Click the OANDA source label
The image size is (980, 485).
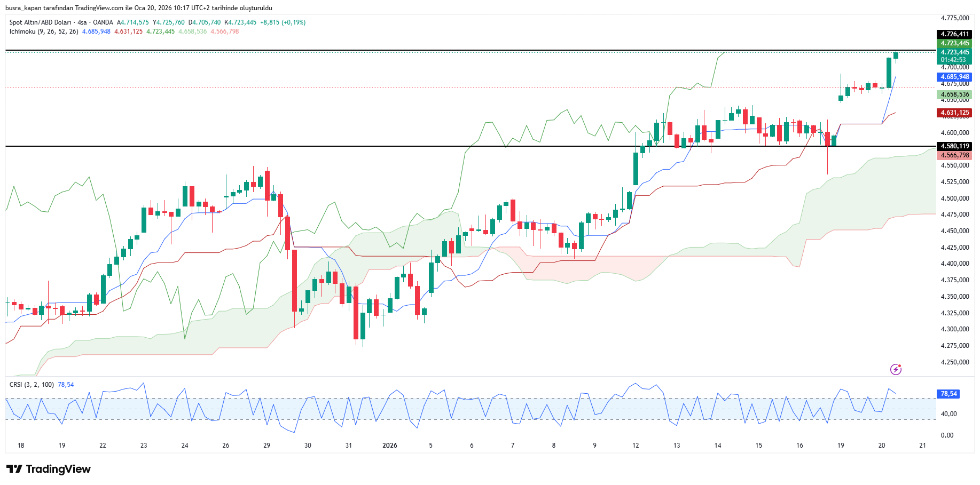pyautogui.click(x=103, y=22)
